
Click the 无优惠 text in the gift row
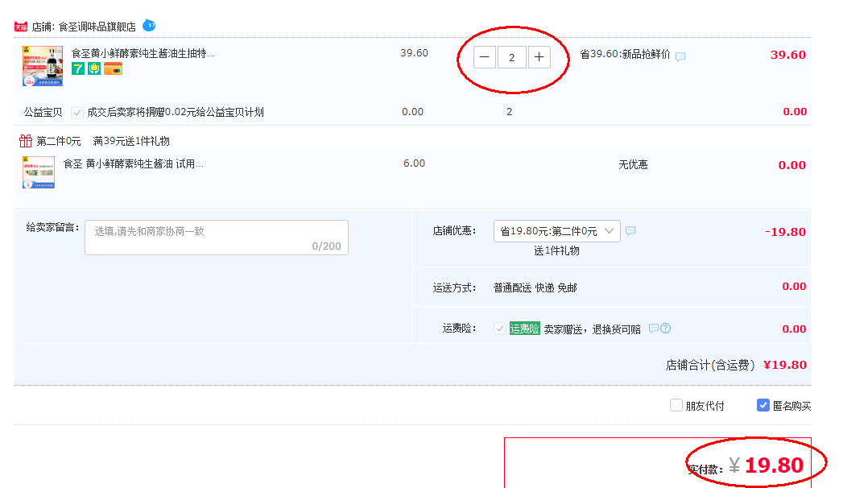[633, 164]
